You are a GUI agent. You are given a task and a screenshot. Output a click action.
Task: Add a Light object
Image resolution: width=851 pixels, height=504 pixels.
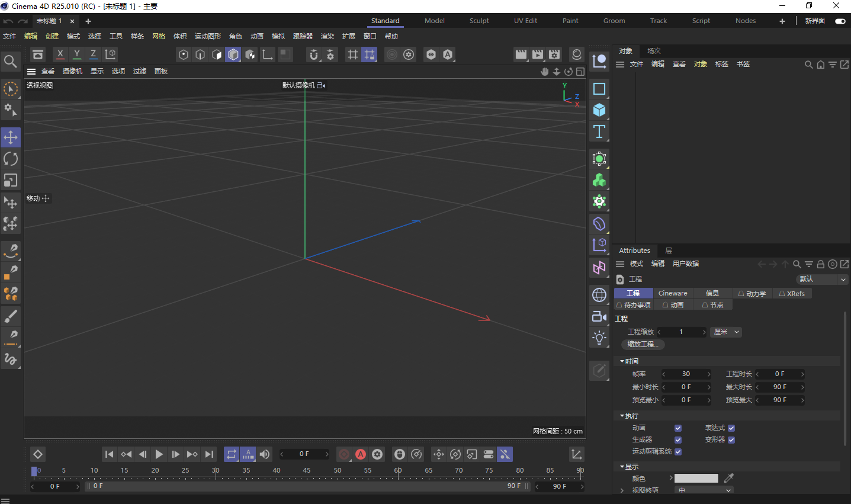tap(599, 338)
